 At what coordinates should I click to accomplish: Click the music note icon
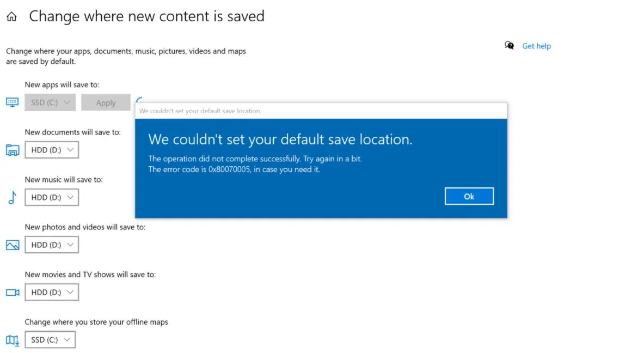[13, 198]
